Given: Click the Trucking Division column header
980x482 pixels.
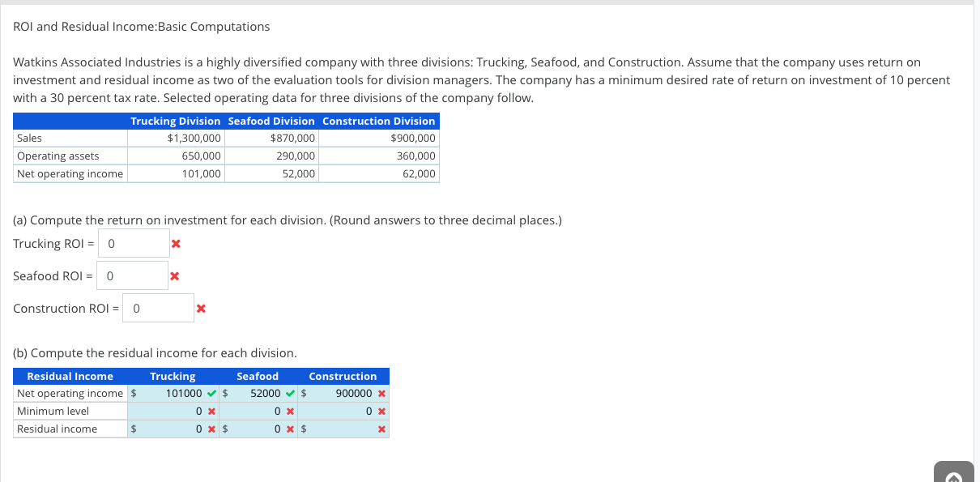Looking at the screenshot, I should pyautogui.click(x=176, y=122).
